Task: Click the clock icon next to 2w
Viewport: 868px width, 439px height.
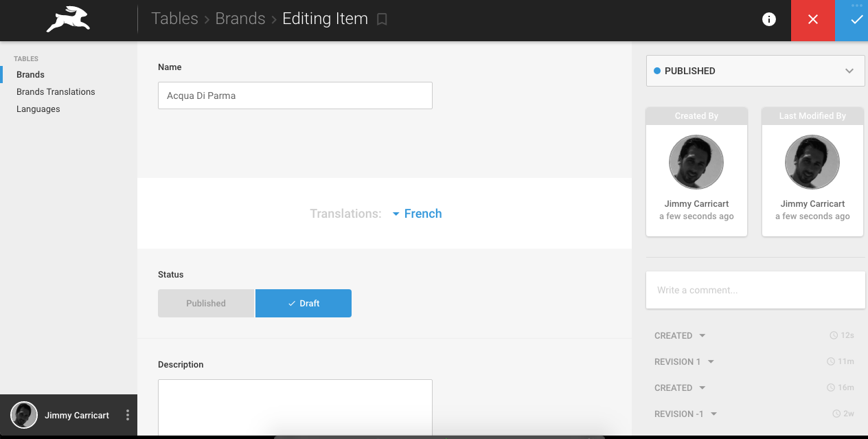Action: [836, 414]
